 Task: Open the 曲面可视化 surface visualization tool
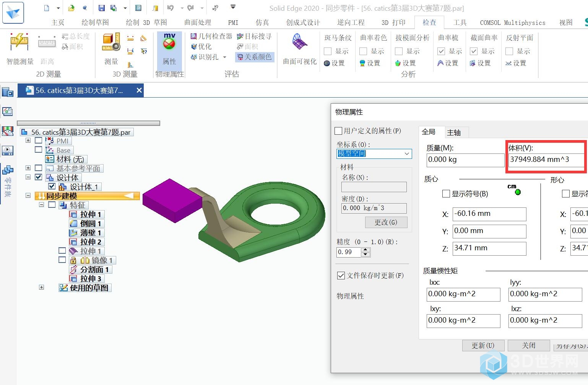click(x=300, y=49)
